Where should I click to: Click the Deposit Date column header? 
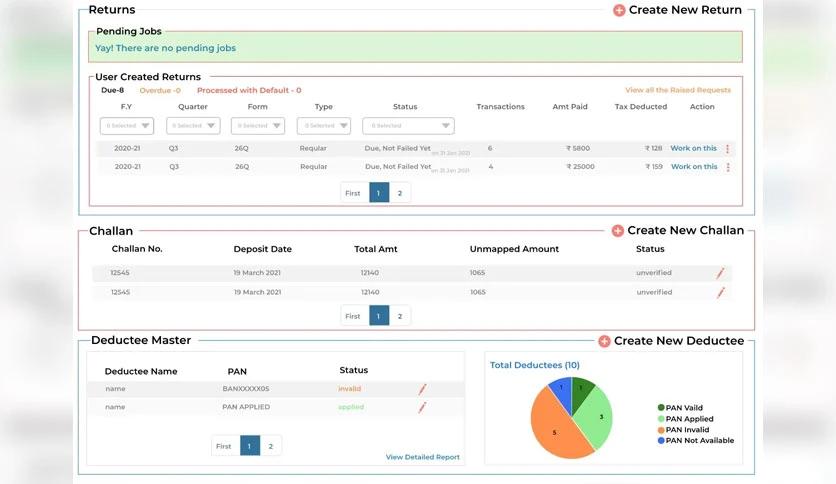pyautogui.click(x=262, y=249)
